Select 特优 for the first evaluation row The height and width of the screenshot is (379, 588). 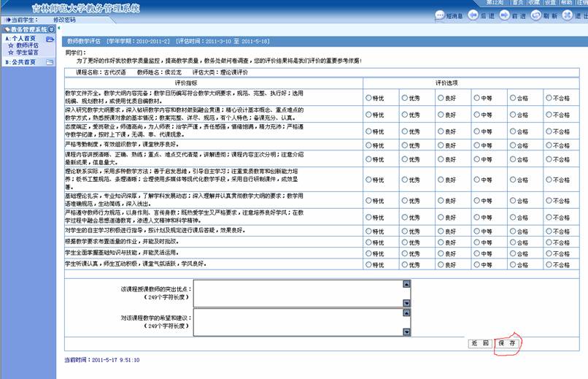pyautogui.click(x=368, y=96)
